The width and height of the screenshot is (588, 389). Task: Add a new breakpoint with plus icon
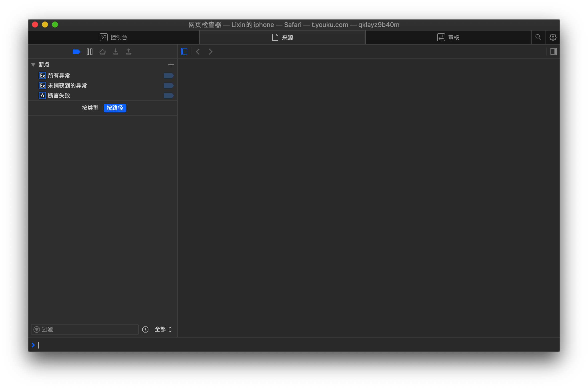point(171,65)
